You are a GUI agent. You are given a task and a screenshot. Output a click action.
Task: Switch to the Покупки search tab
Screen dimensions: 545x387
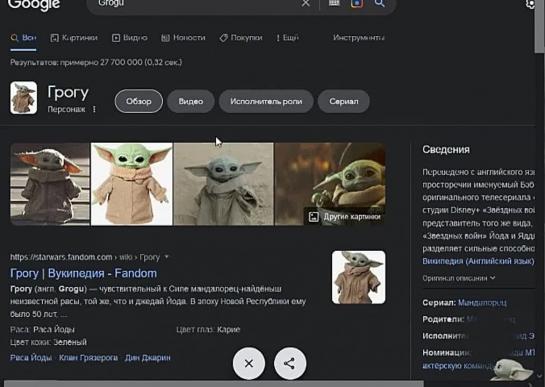tap(241, 38)
